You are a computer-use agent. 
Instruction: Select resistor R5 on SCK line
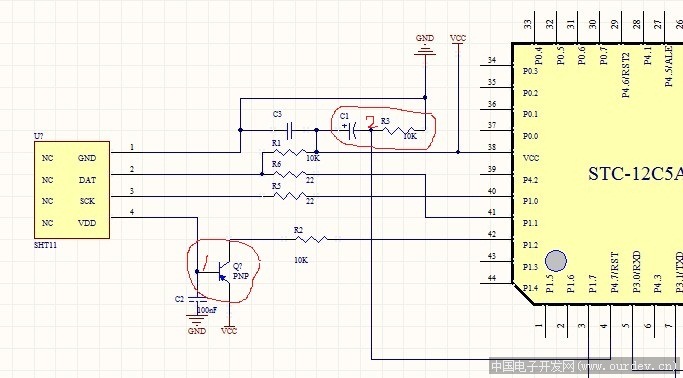point(290,196)
